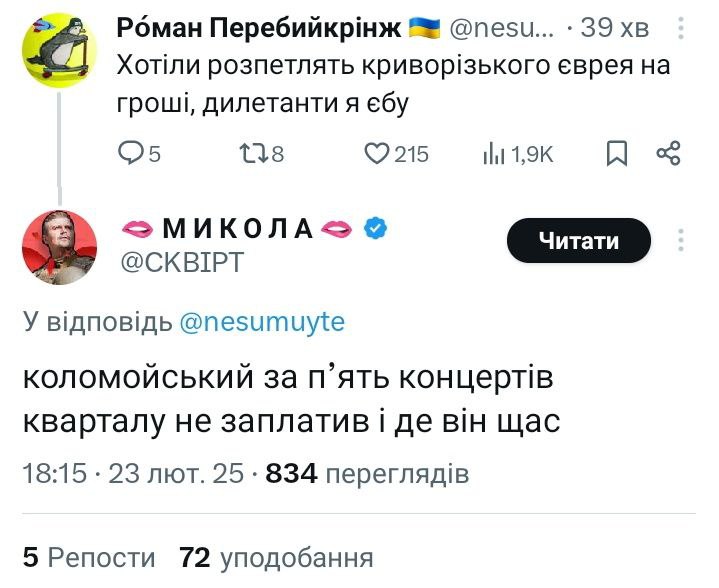Click the reply comment icon
Viewport: 719px width, 588px height.
pos(131,153)
